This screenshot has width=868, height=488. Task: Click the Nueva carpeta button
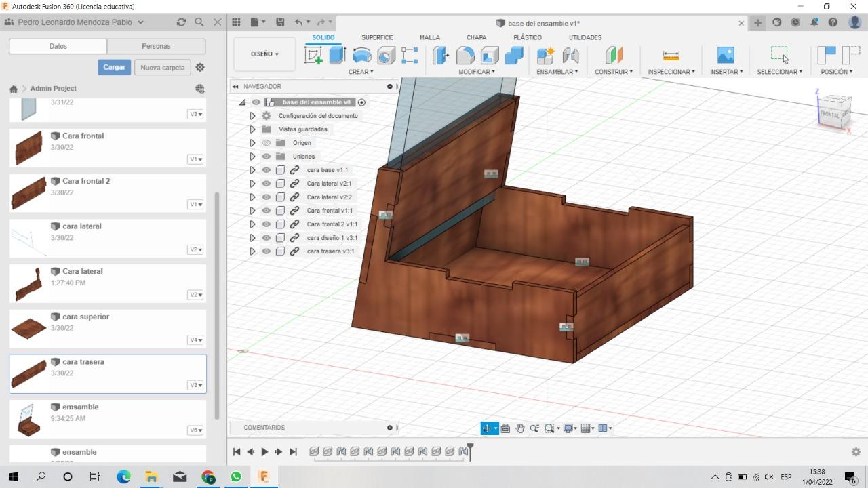click(x=163, y=67)
